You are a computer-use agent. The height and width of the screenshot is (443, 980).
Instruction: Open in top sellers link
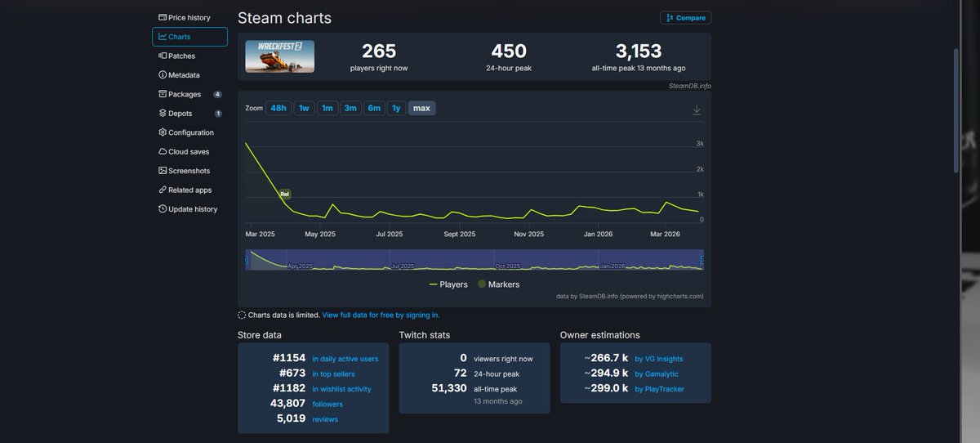pyautogui.click(x=333, y=374)
